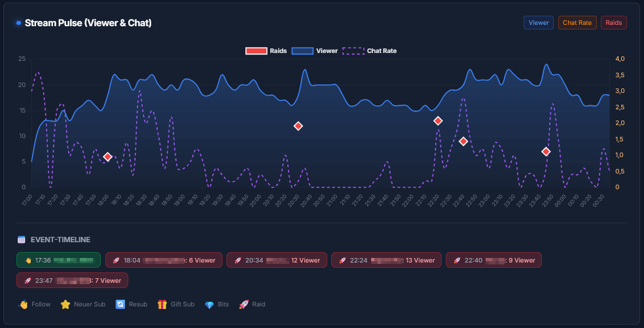This screenshot has width=644, height=328.
Task: Click the calendar icon beside Event-Timeline
Action: 22,240
